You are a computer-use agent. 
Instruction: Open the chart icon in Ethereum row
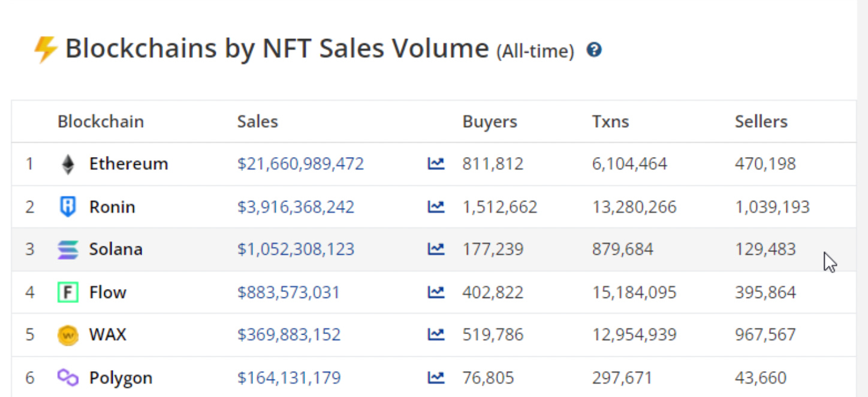point(436,163)
